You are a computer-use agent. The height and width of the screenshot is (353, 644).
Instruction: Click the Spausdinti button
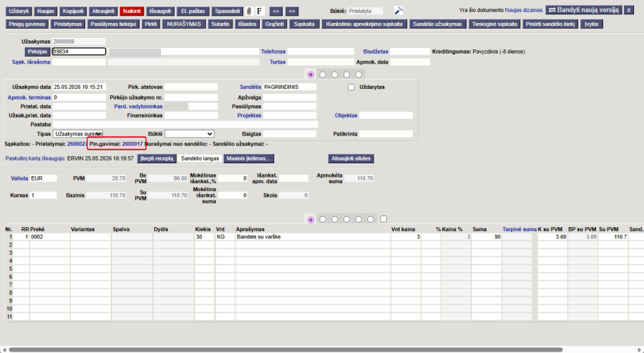(x=228, y=11)
